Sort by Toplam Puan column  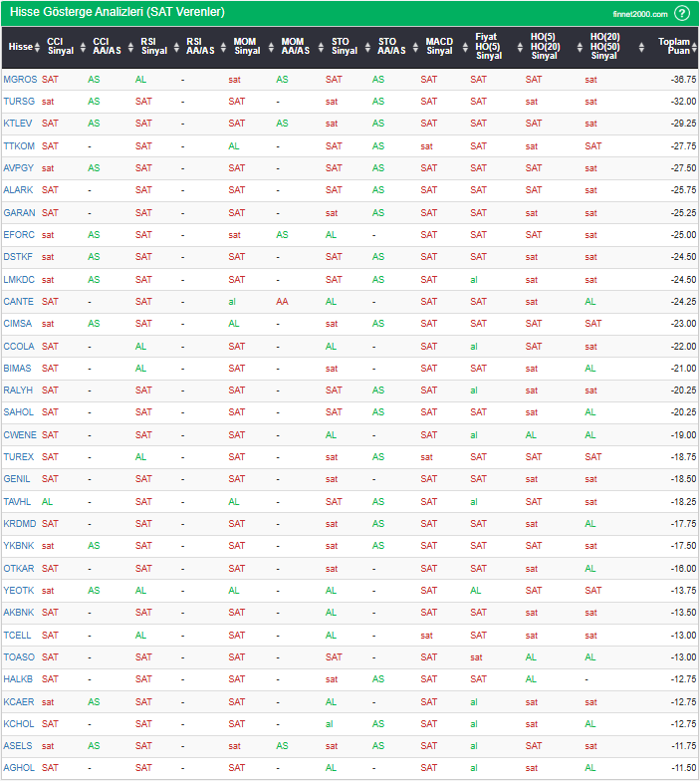click(x=672, y=47)
